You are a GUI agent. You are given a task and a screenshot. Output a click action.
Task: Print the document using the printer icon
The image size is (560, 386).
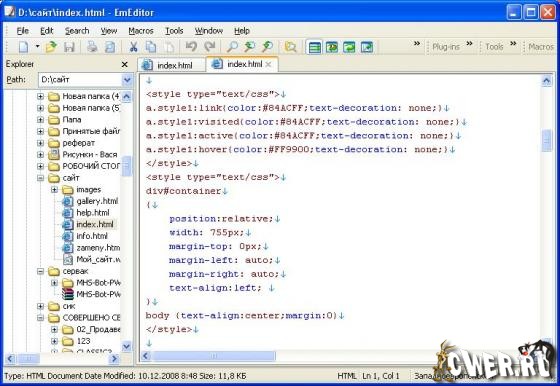(92, 47)
